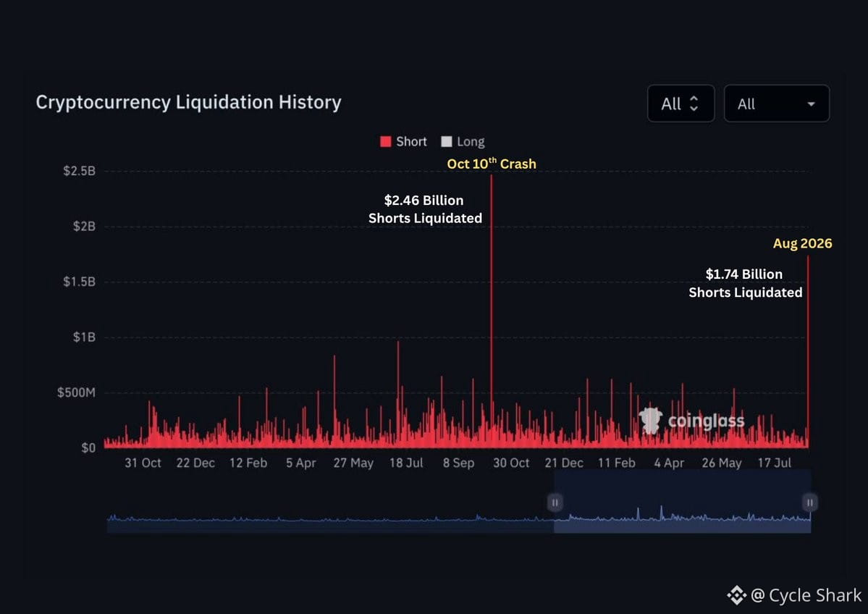Open the second All dropdown with caret
868x614 pixels.
click(x=776, y=104)
